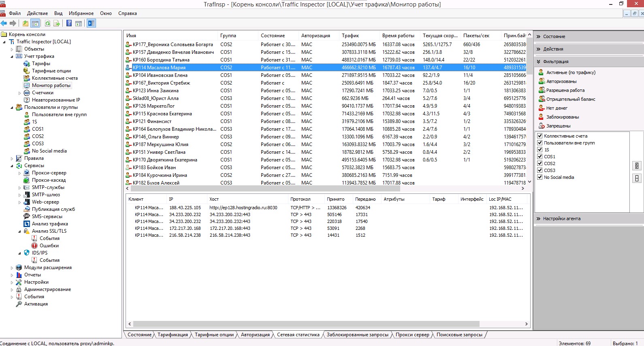Expand the 'Состояние' pane on the right
Viewport: 644px width, 346px height.
(589, 36)
